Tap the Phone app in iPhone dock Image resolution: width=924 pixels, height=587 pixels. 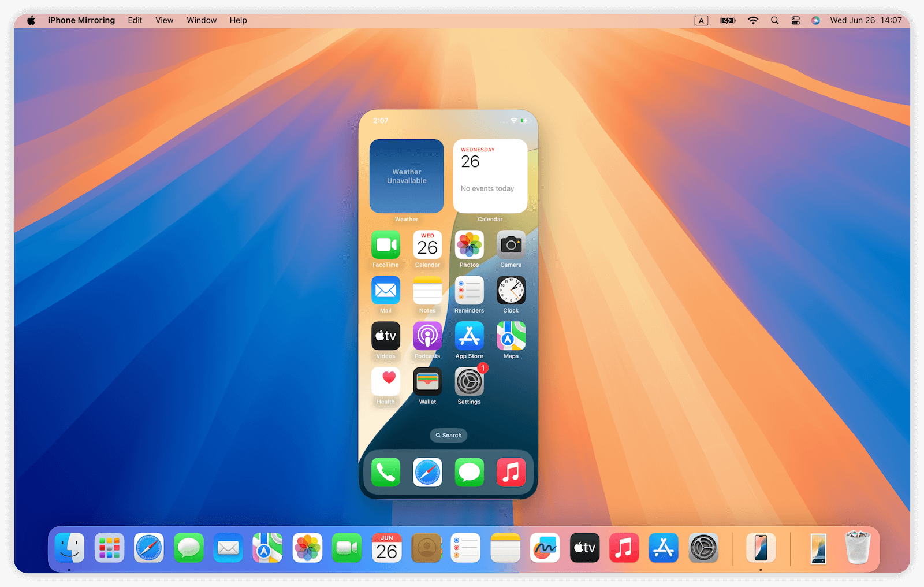(386, 473)
